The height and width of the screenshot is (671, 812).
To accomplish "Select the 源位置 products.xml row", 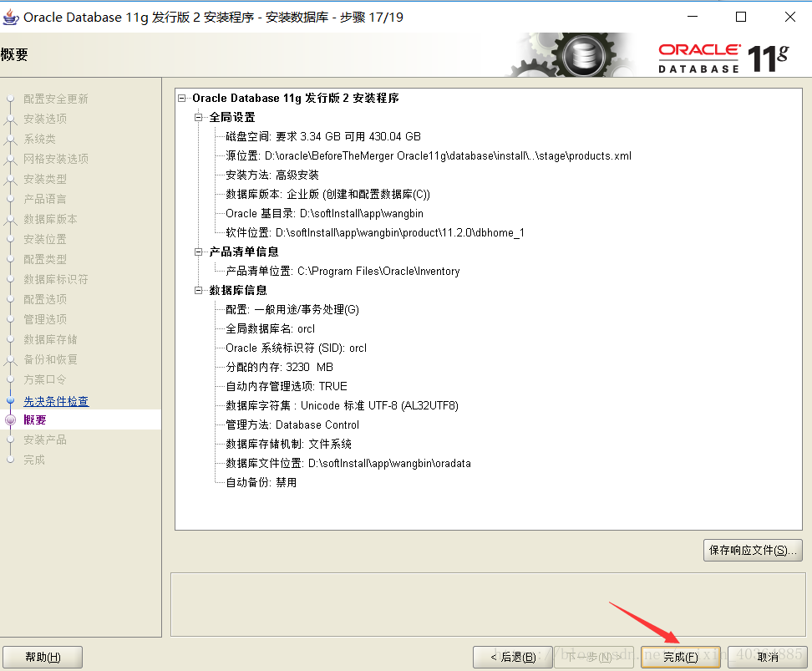I will 429,155.
